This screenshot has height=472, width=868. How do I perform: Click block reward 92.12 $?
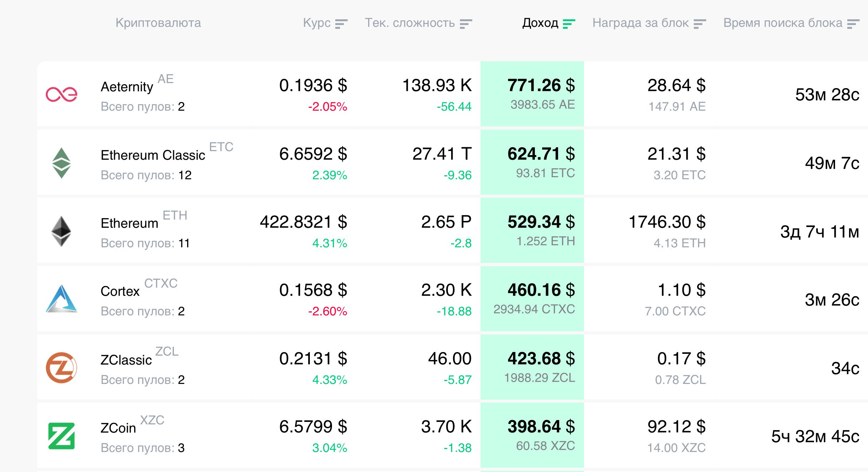(x=677, y=427)
